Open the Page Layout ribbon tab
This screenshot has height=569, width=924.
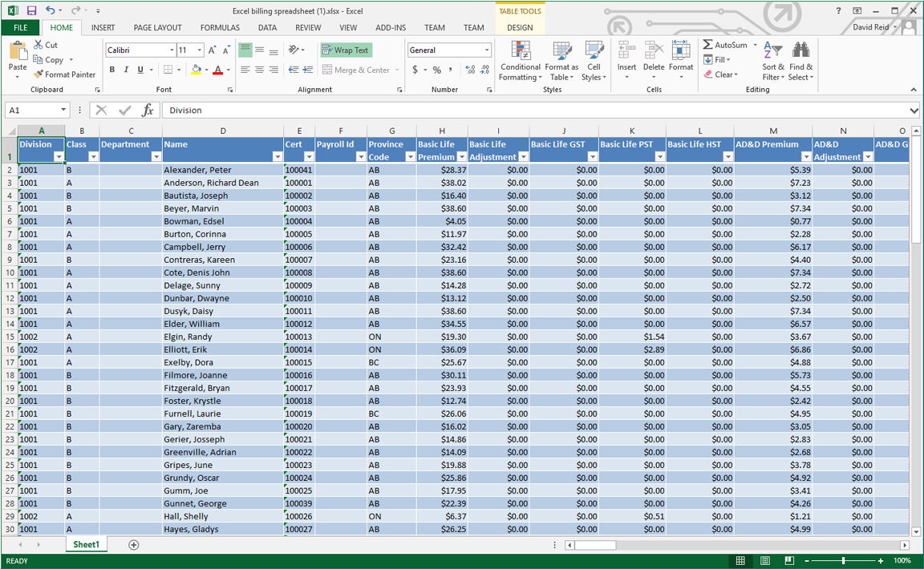157,26
